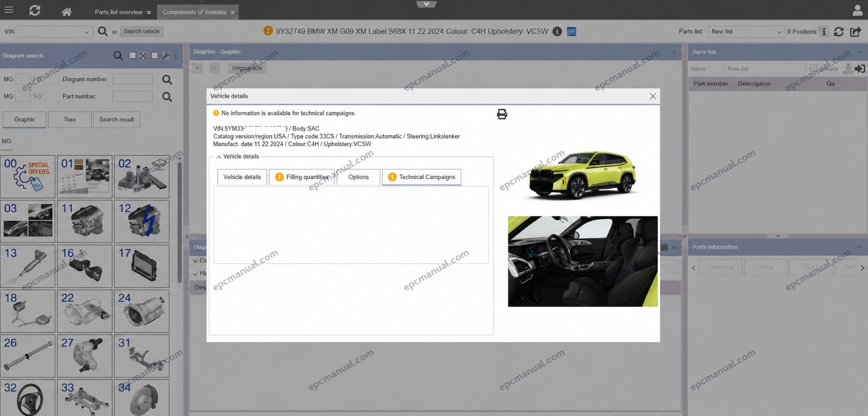The height and width of the screenshot is (416, 868).
Task: Open the wrench settings icon in Diagram search
Action: coord(166,56)
